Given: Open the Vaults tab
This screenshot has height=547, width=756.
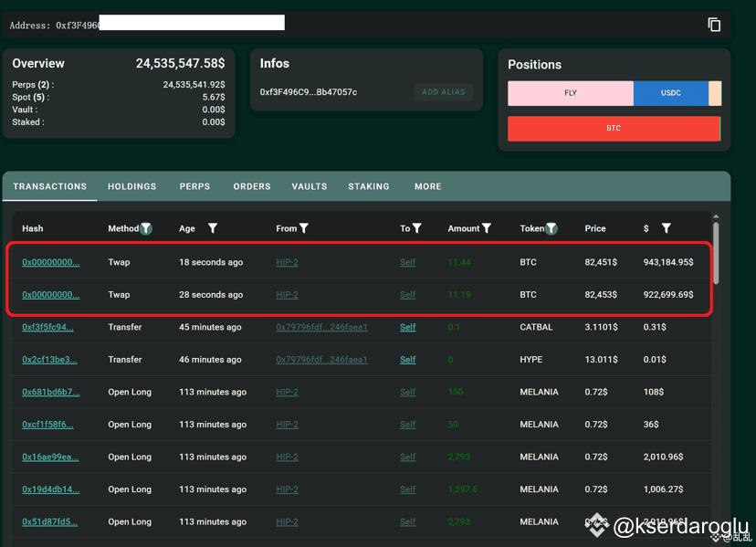Looking at the screenshot, I should (x=310, y=186).
